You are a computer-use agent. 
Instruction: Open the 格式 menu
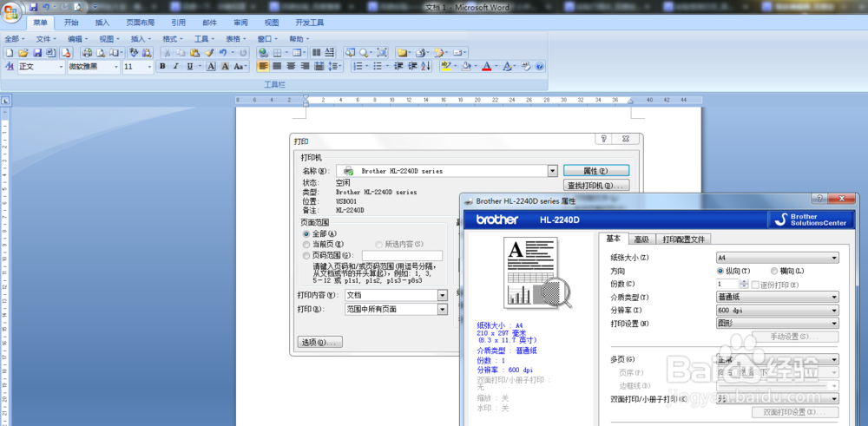coord(172,39)
